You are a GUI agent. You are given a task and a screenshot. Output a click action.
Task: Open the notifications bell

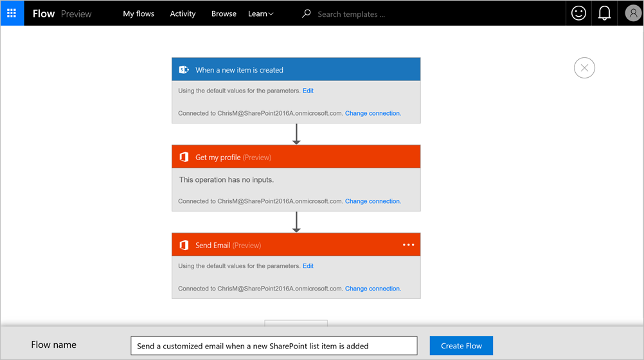click(x=604, y=13)
